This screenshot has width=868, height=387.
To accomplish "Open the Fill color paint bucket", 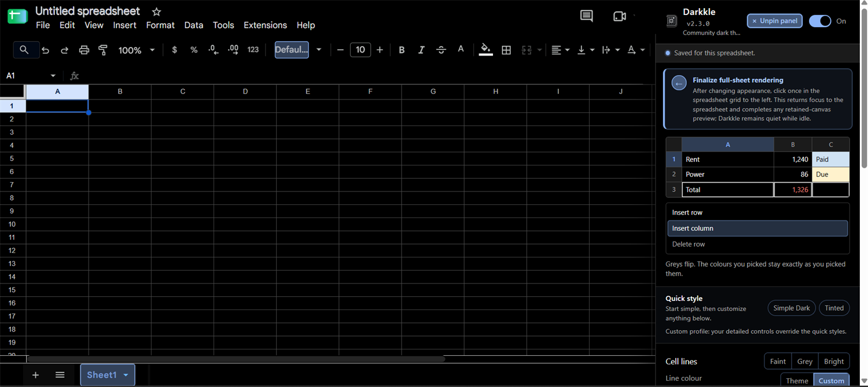I will [486, 50].
